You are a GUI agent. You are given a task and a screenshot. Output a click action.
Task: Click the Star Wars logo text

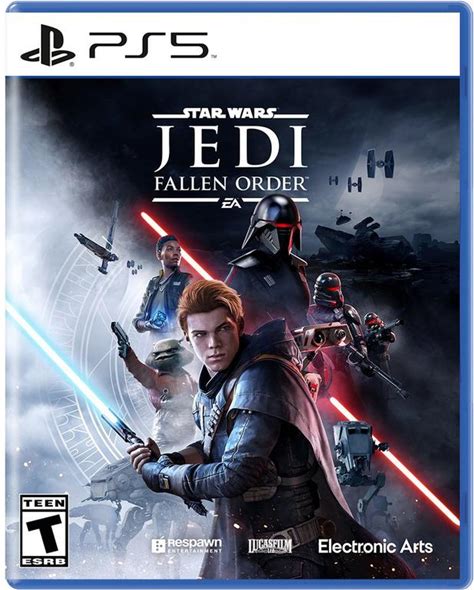230,113
